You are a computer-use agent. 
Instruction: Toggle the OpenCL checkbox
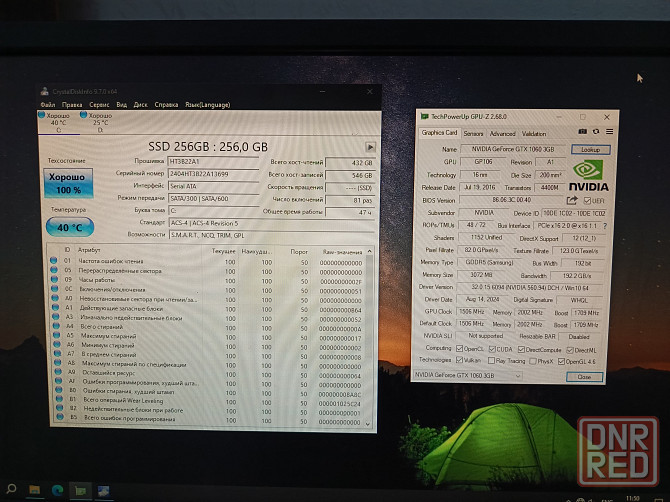[460, 348]
